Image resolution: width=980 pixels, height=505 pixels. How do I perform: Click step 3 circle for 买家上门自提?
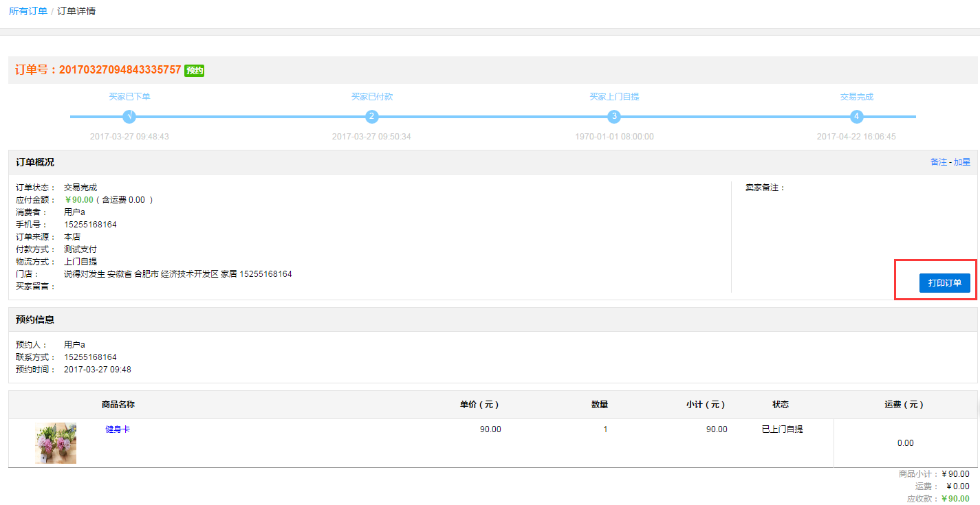(614, 117)
